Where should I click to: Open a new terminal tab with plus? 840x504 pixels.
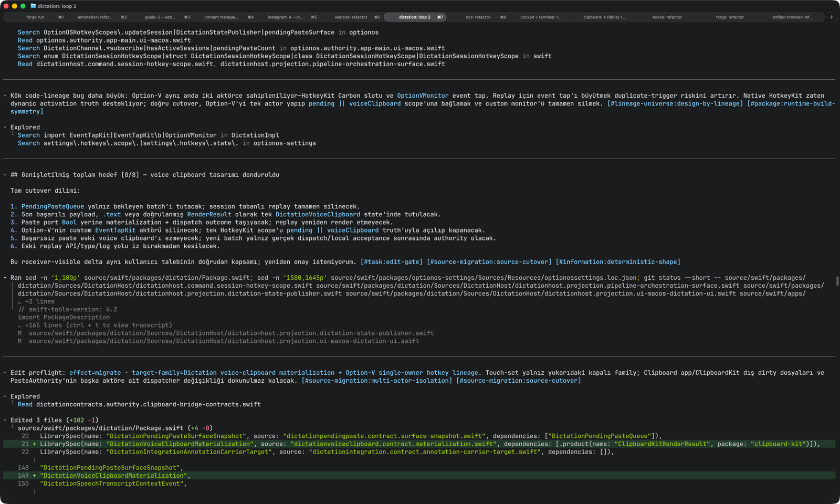[832, 17]
